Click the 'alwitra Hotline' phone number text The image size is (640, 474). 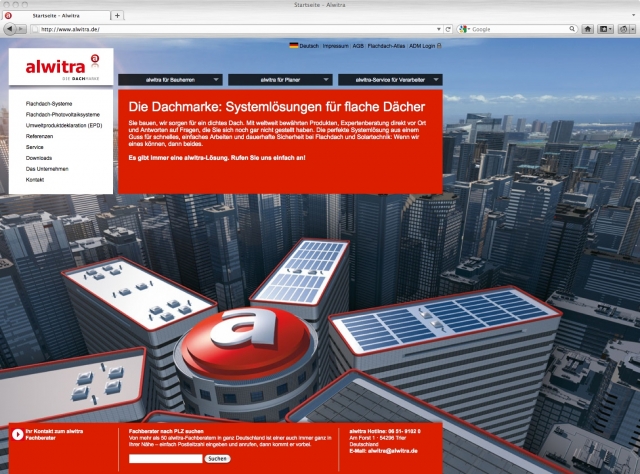pos(385,431)
